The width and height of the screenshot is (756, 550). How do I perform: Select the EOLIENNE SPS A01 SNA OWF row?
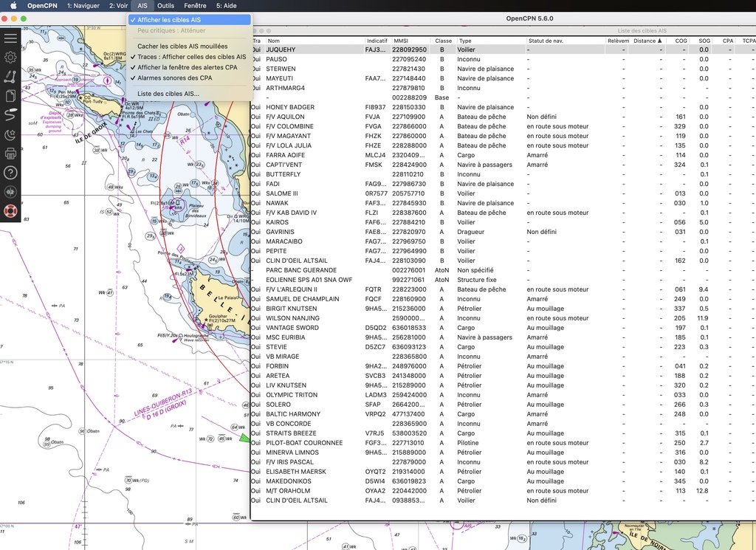coord(504,280)
